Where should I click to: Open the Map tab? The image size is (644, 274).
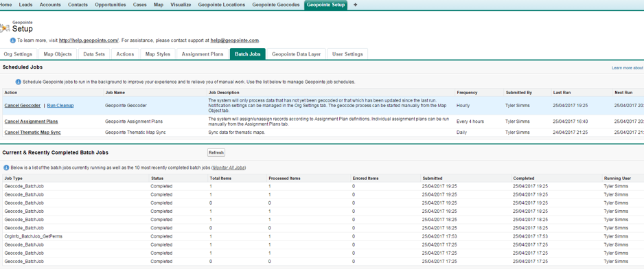point(158,5)
